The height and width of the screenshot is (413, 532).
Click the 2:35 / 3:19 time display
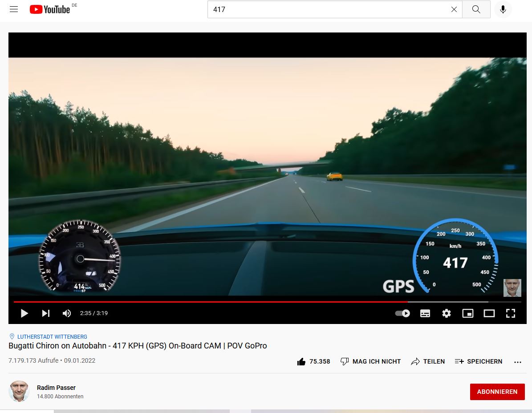coord(93,313)
